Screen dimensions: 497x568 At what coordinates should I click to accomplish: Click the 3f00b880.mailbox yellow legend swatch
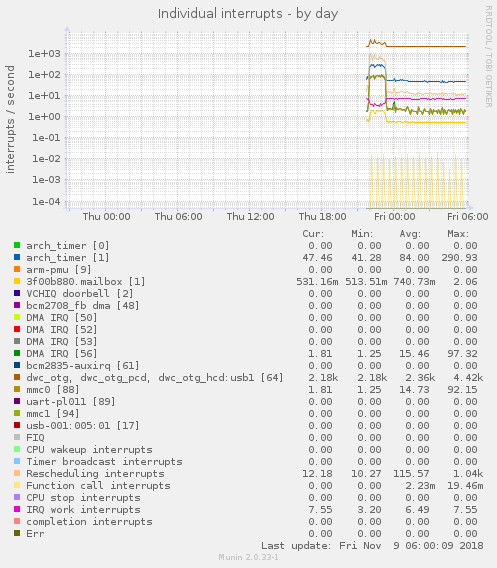[x=17, y=281]
